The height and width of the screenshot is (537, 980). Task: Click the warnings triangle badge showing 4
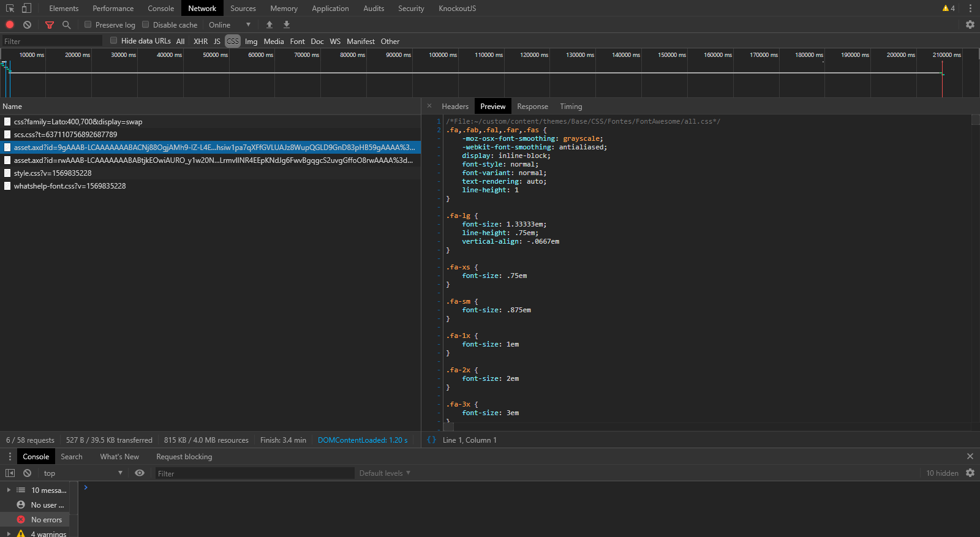click(x=949, y=8)
